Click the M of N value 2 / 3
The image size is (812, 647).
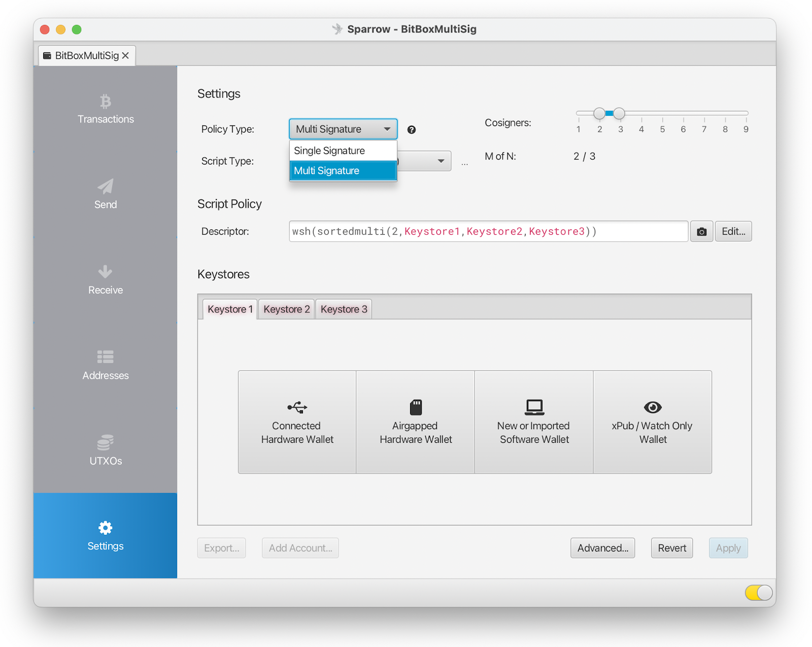[584, 156]
